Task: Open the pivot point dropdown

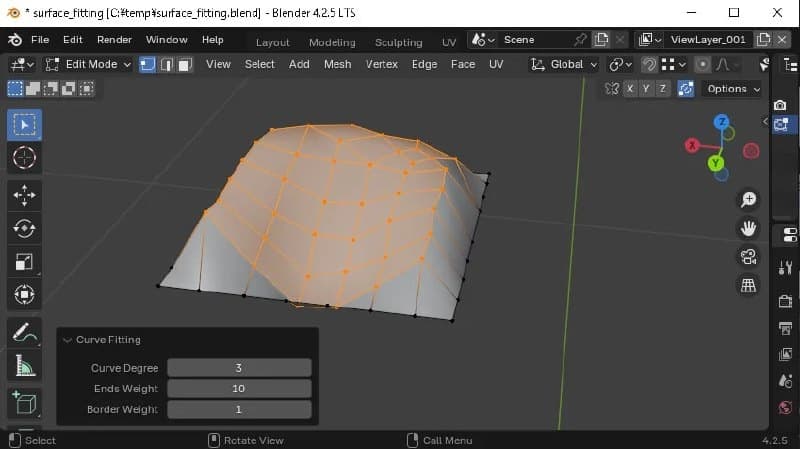Action: point(620,65)
